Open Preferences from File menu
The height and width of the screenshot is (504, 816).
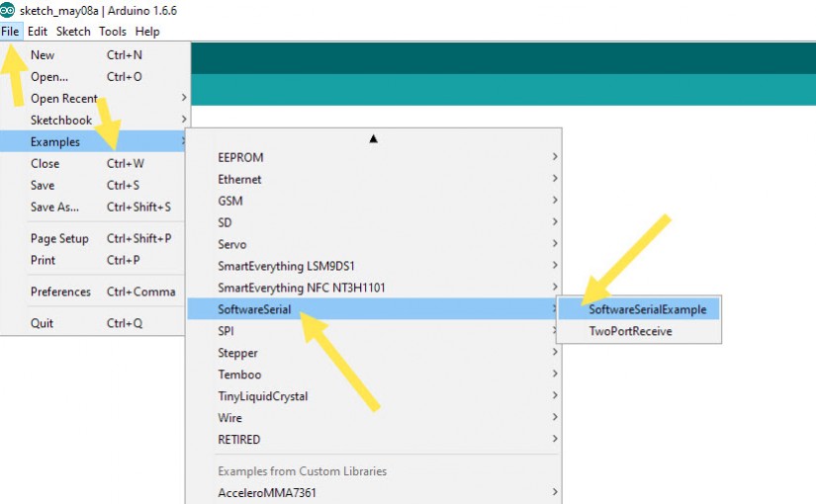pos(60,293)
